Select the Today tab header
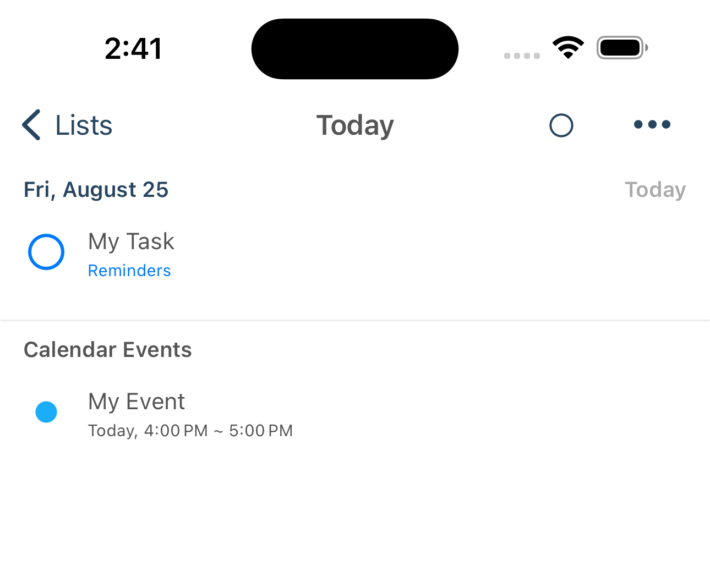This screenshot has width=710, height=588. (x=354, y=125)
